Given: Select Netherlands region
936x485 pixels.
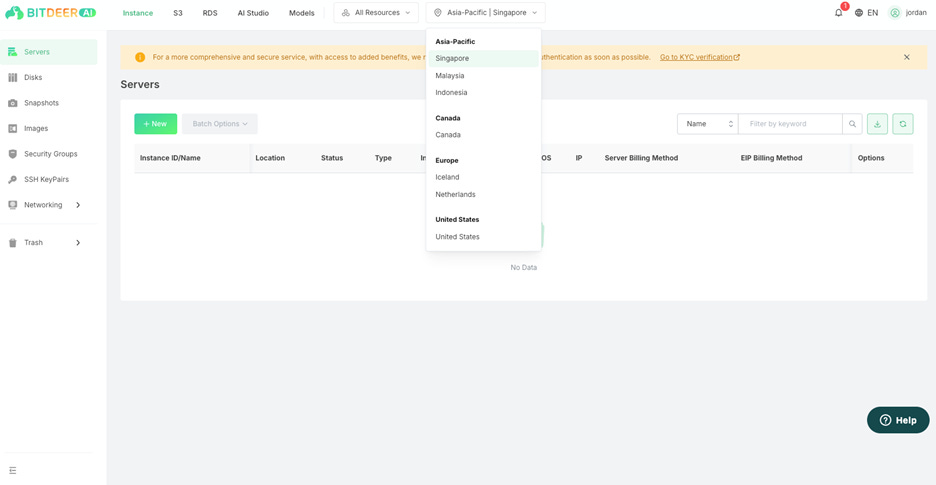Looking at the screenshot, I should [x=484, y=195].
